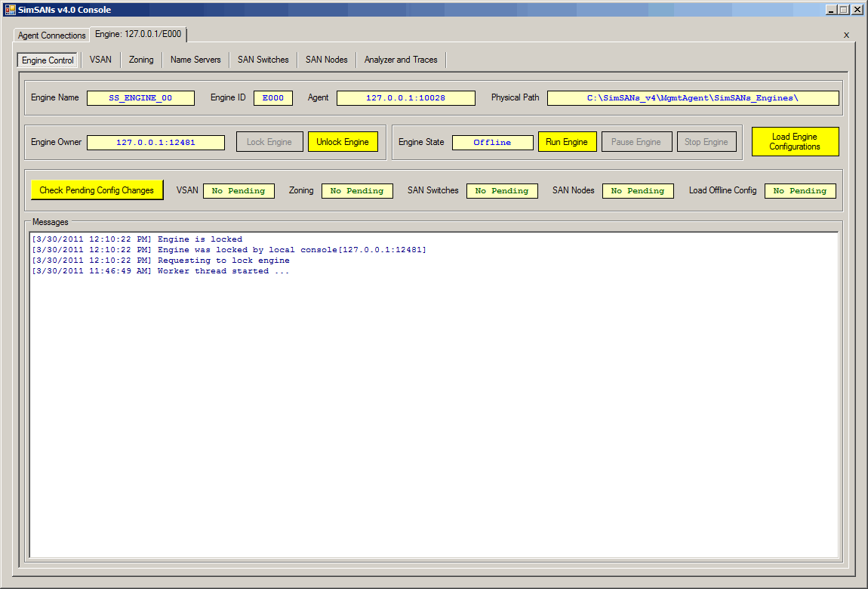Click Load Engine Configurations button
The image size is (868, 589).
click(795, 142)
